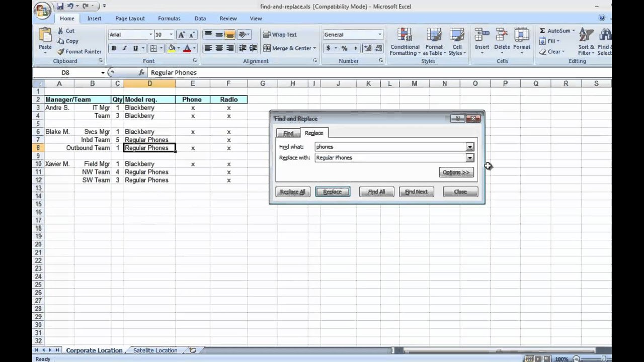Image resolution: width=644 pixels, height=362 pixels.
Task: Click the Find Next button
Action: 416,192
